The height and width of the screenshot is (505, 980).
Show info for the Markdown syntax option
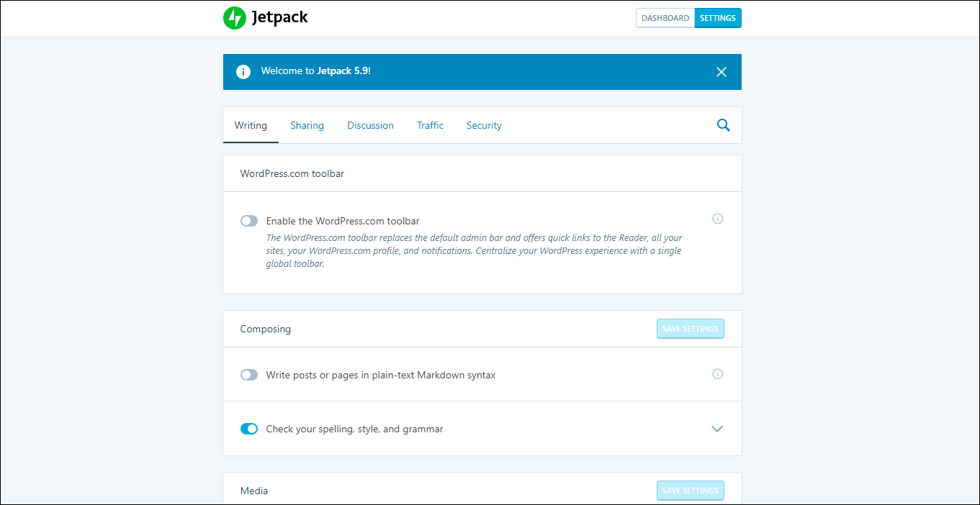coord(717,374)
